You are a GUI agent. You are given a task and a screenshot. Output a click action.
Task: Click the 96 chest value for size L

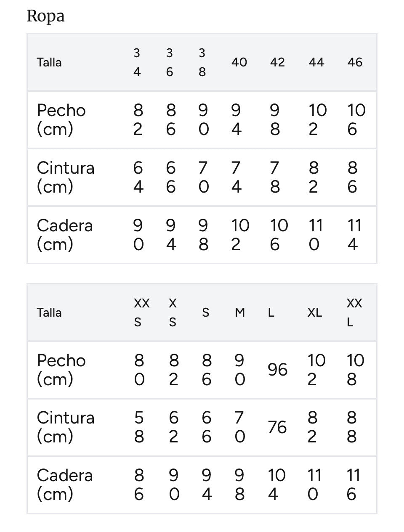click(277, 370)
